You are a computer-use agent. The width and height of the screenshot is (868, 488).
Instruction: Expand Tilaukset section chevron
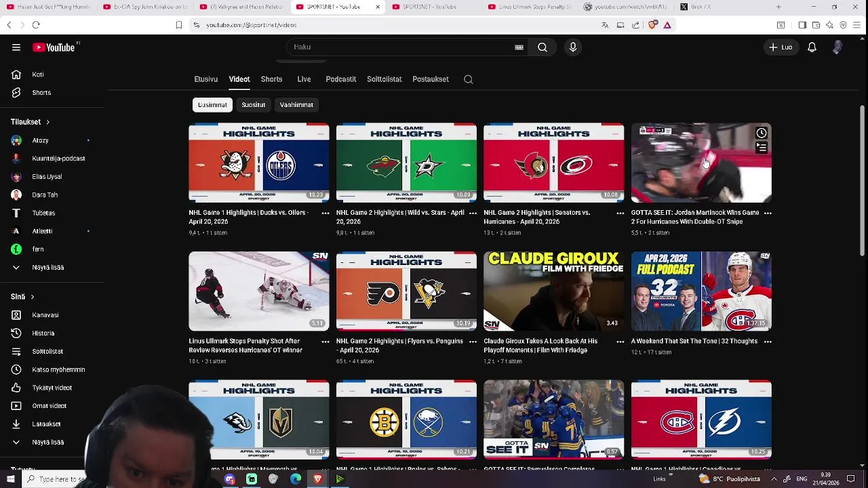pyautogui.click(x=47, y=122)
